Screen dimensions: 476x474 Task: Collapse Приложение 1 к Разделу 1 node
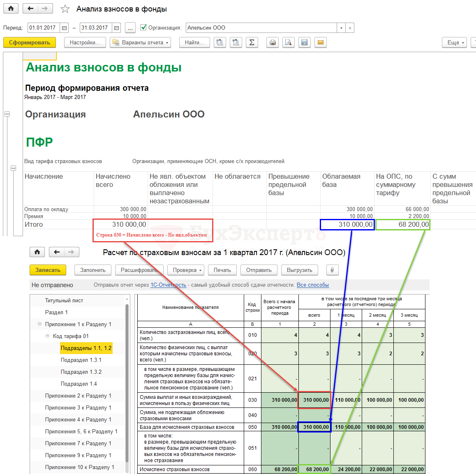pos(40,324)
